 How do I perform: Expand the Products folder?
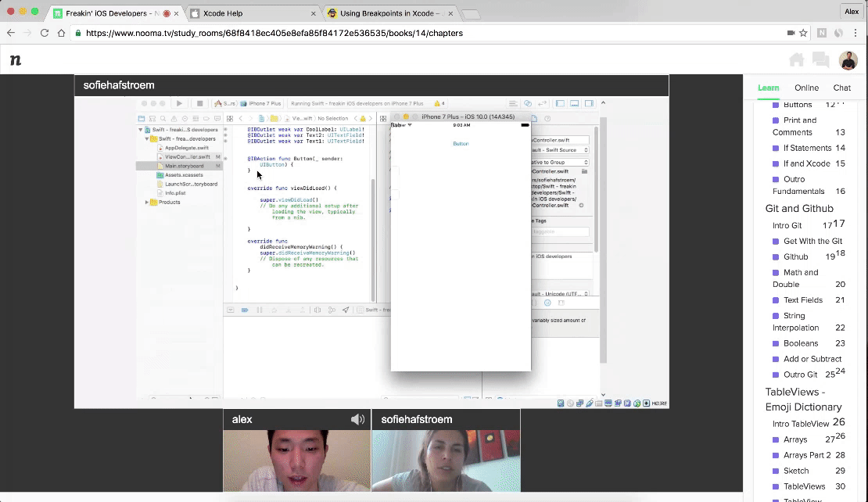coord(147,202)
